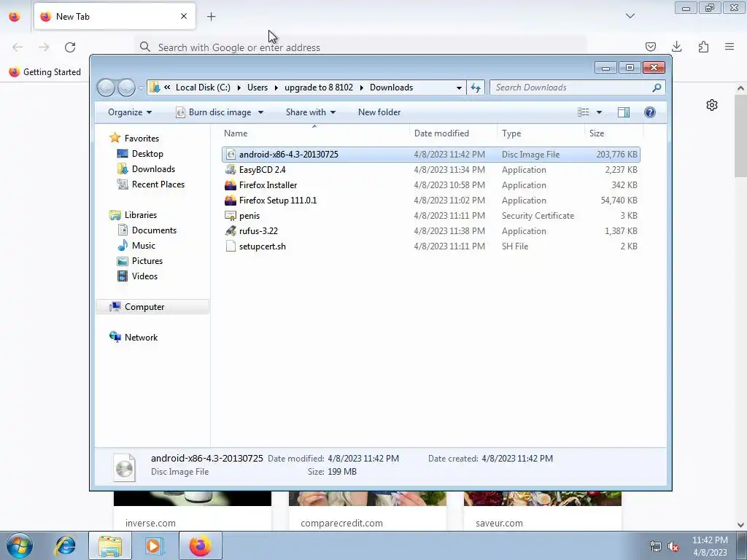Select the Firefox Setup 111.0.1 file icon
The image size is (747, 560).
click(231, 200)
